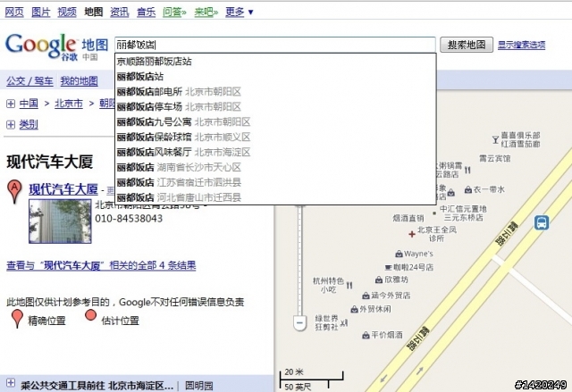Click the search box containing 丽都饭店
This screenshot has height=392, width=572.
[275, 45]
